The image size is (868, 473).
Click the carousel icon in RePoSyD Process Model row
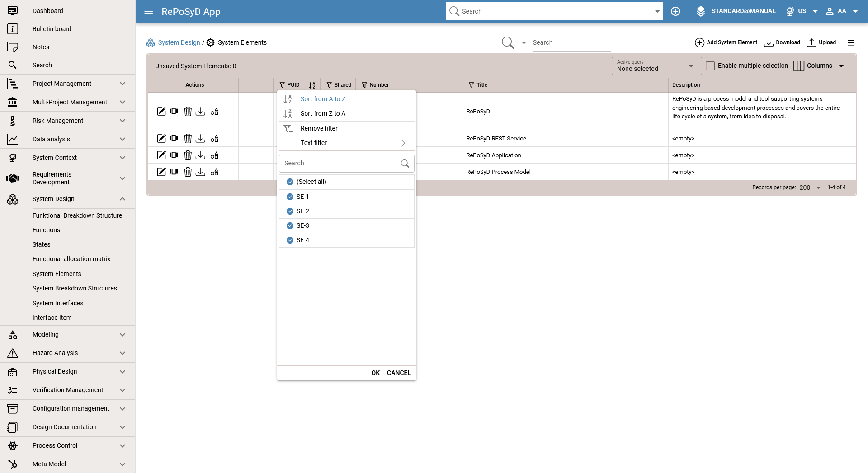point(174,172)
